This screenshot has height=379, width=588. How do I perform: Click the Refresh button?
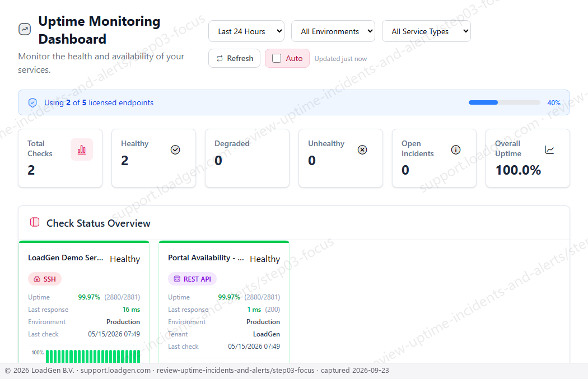point(235,58)
